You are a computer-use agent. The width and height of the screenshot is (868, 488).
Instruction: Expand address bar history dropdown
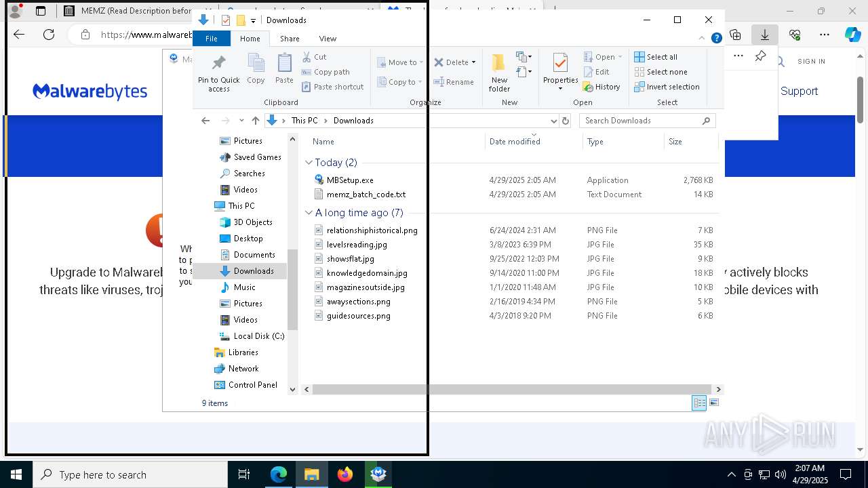point(553,121)
